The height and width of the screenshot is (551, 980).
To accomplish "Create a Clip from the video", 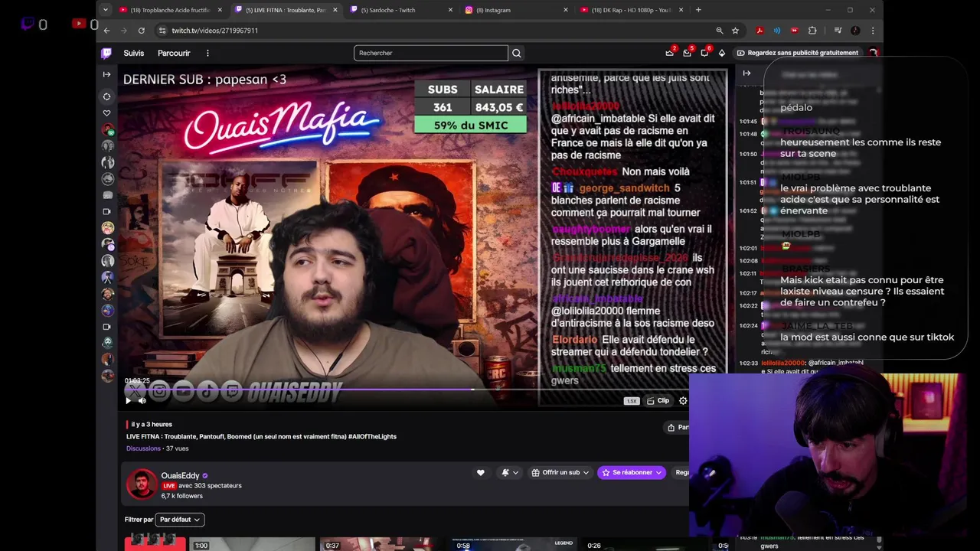I will (x=658, y=400).
